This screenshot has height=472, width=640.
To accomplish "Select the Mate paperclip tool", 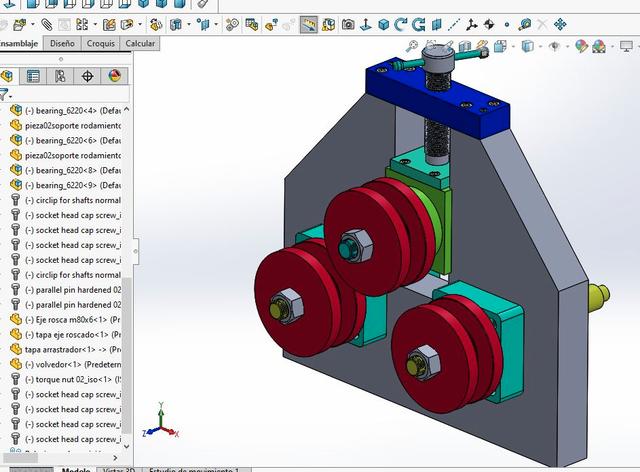I will [47, 25].
